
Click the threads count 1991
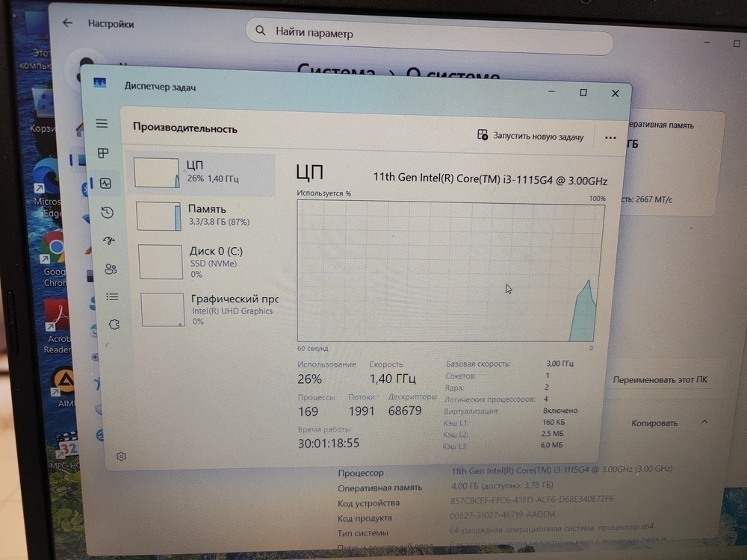tap(361, 411)
